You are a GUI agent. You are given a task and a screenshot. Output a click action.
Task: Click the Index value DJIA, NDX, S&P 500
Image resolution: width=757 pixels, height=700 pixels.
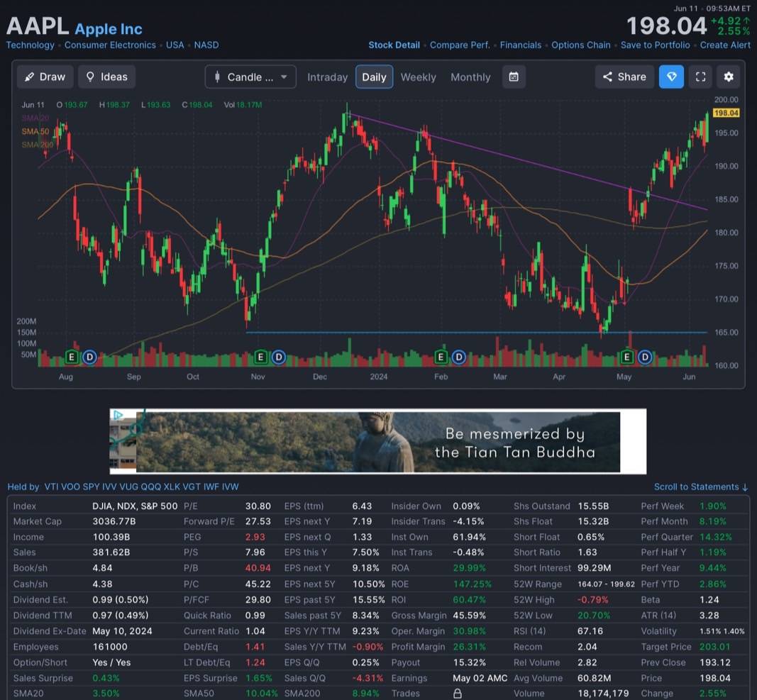click(x=136, y=506)
